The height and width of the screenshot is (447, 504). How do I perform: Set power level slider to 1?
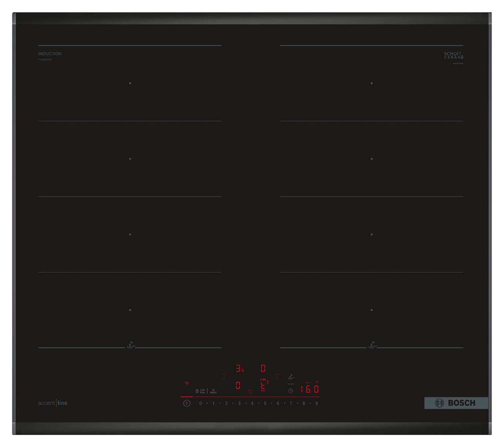pos(213,403)
